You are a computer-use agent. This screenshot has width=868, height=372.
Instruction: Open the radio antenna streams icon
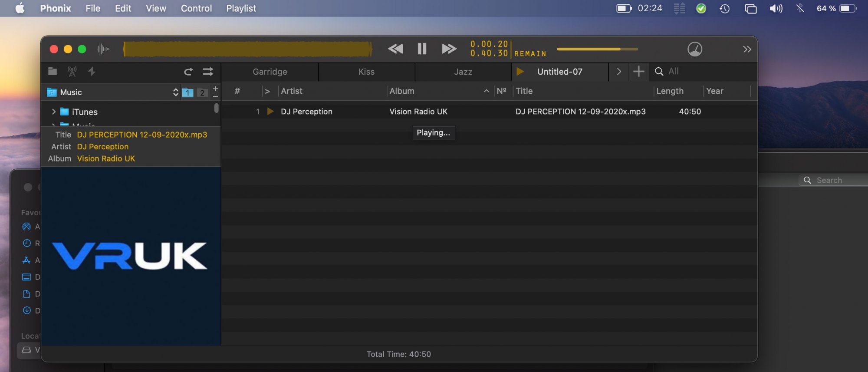pyautogui.click(x=72, y=71)
